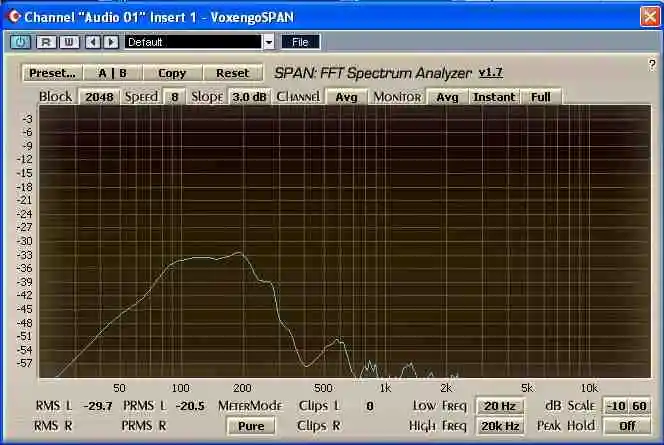Click the RMS L value -29.7

98,406
